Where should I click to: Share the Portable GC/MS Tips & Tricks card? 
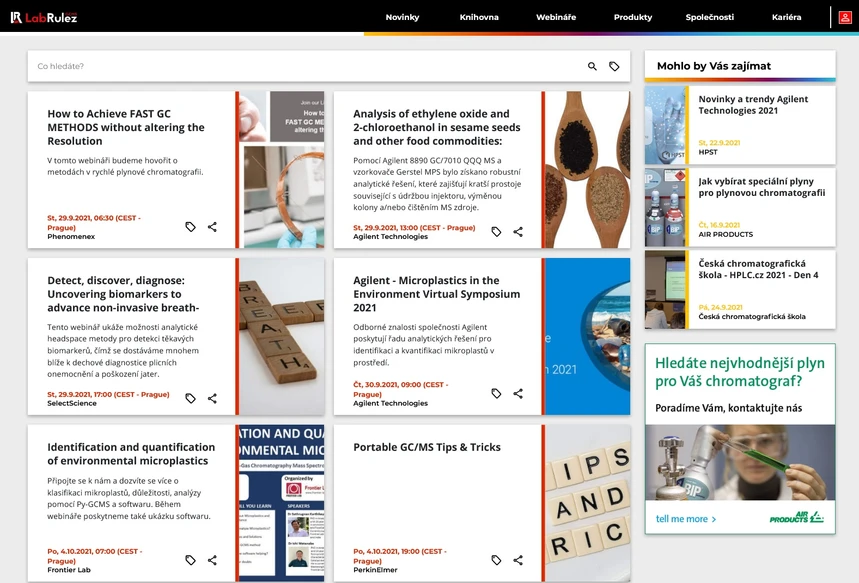click(518, 560)
